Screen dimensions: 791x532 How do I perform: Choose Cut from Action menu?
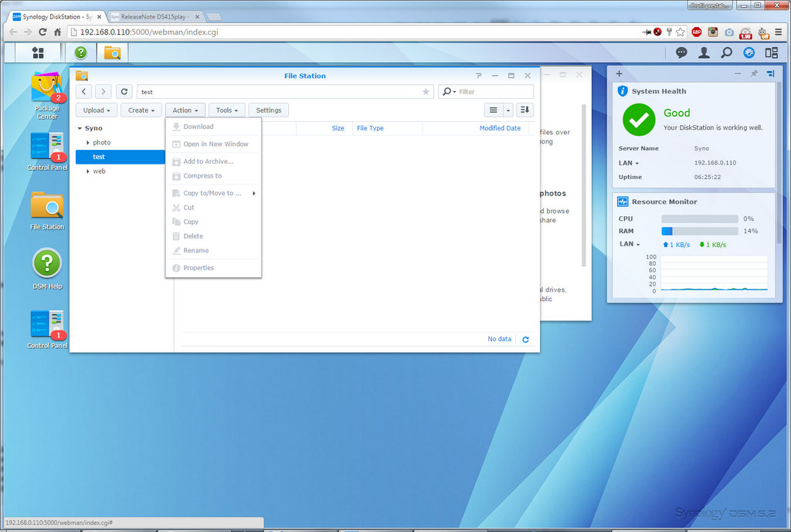click(x=213, y=207)
